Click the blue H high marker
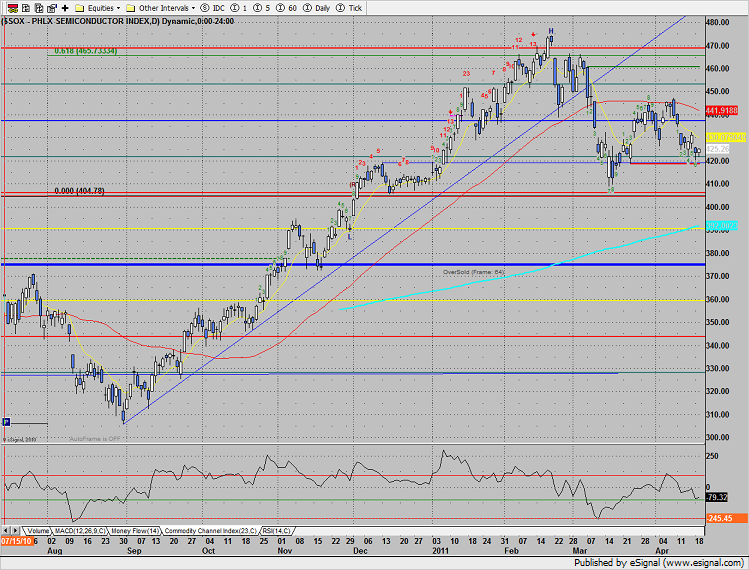The height and width of the screenshot is (570, 749). coord(551,32)
